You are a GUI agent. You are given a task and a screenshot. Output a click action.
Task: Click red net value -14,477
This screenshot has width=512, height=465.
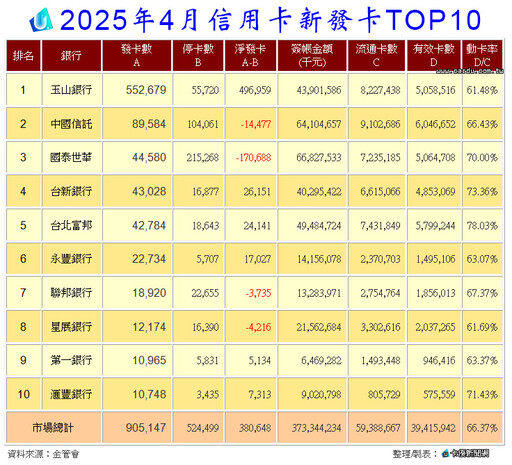point(256,124)
